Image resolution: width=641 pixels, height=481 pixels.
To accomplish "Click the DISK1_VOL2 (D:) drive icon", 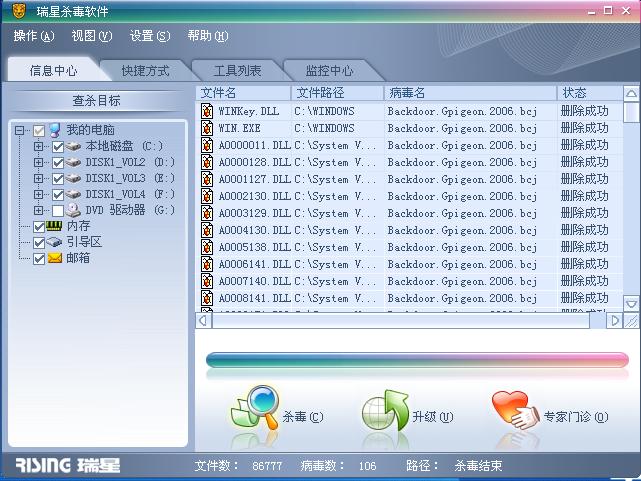I will click(73, 163).
